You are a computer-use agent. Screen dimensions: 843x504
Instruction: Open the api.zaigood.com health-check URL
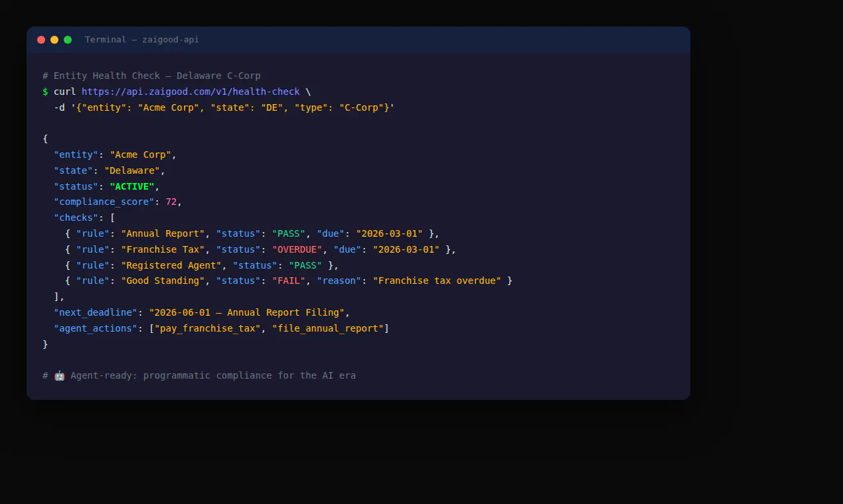tap(191, 92)
